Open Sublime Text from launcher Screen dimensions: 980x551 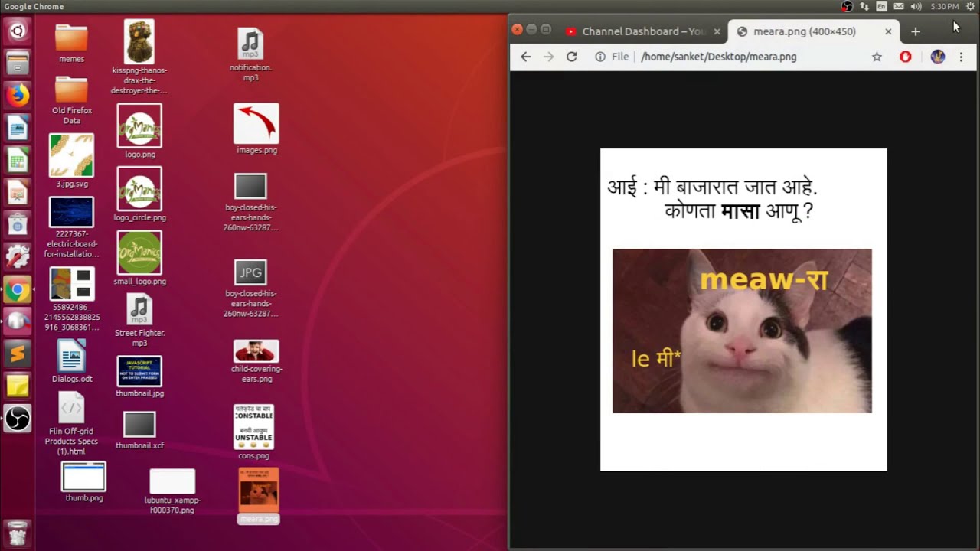(18, 354)
